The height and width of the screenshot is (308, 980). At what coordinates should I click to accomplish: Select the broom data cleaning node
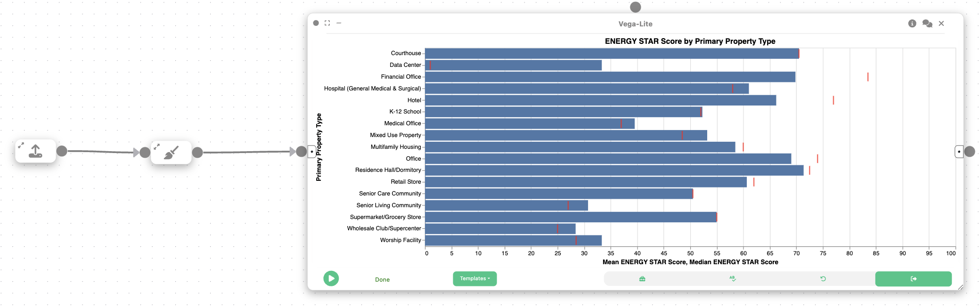(x=171, y=152)
